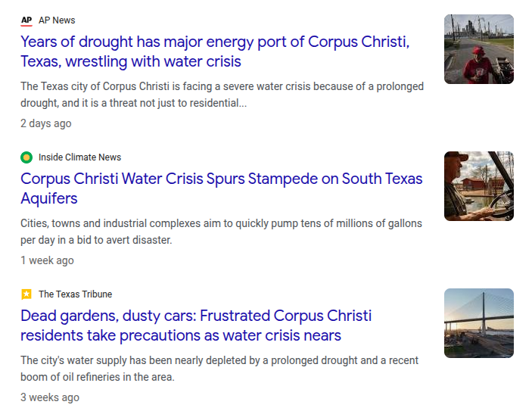This screenshot has width=532, height=411.
Task: Open the AP News source label
Action: 57,20
